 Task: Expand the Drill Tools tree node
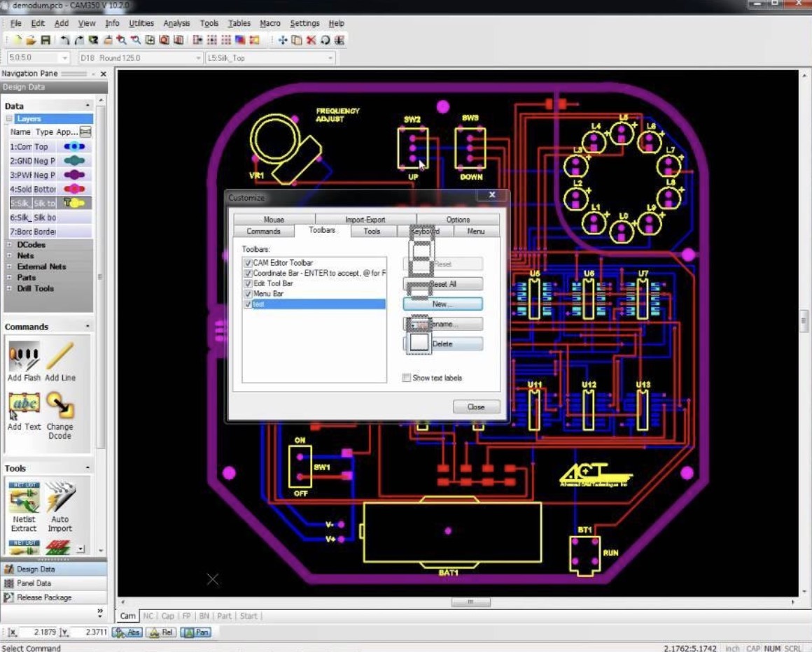[9, 288]
